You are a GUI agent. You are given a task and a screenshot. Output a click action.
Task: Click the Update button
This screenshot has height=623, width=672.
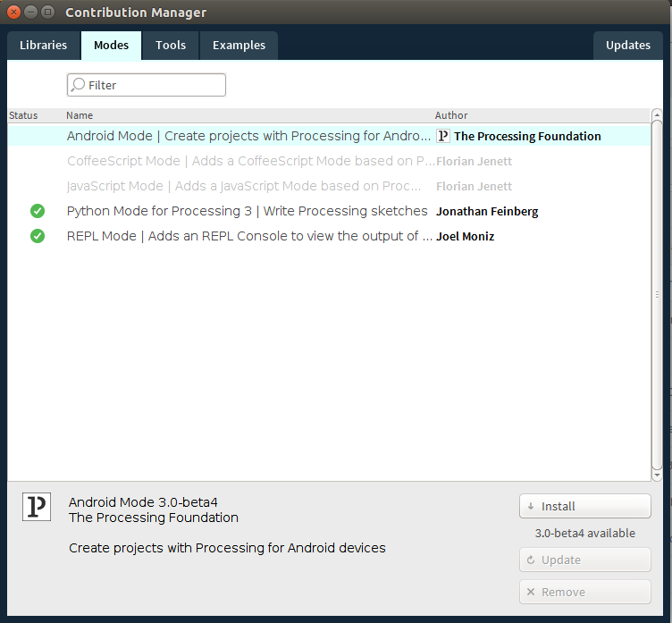click(585, 560)
